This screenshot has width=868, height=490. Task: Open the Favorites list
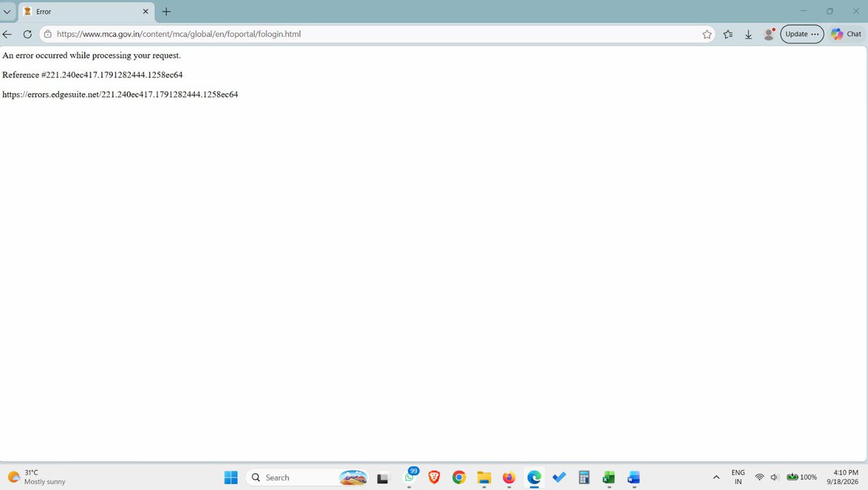[x=728, y=34]
